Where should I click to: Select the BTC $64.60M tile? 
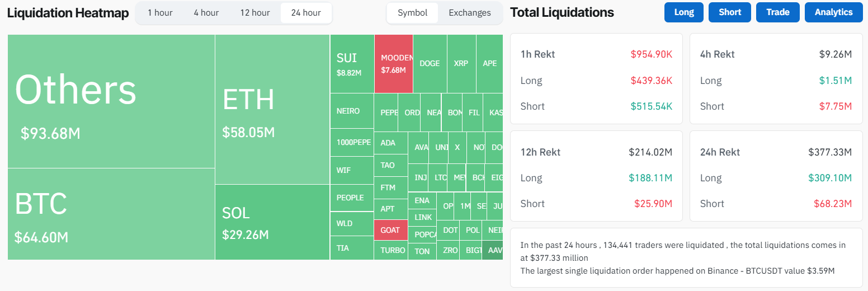pos(111,214)
